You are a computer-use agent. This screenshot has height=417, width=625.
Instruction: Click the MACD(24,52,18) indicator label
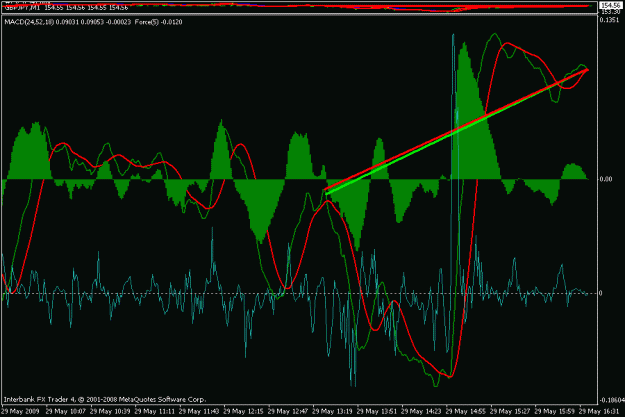tap(29, 22)
